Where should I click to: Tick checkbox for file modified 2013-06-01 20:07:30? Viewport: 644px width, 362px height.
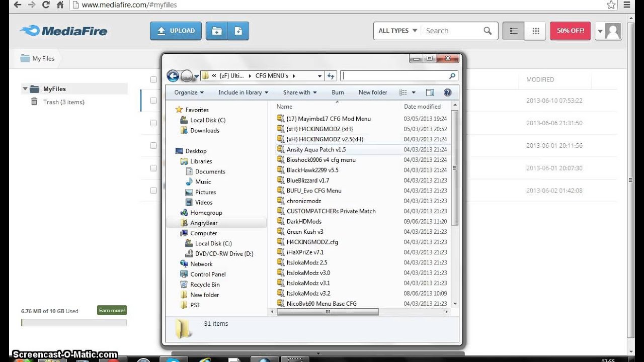[153, 168]
